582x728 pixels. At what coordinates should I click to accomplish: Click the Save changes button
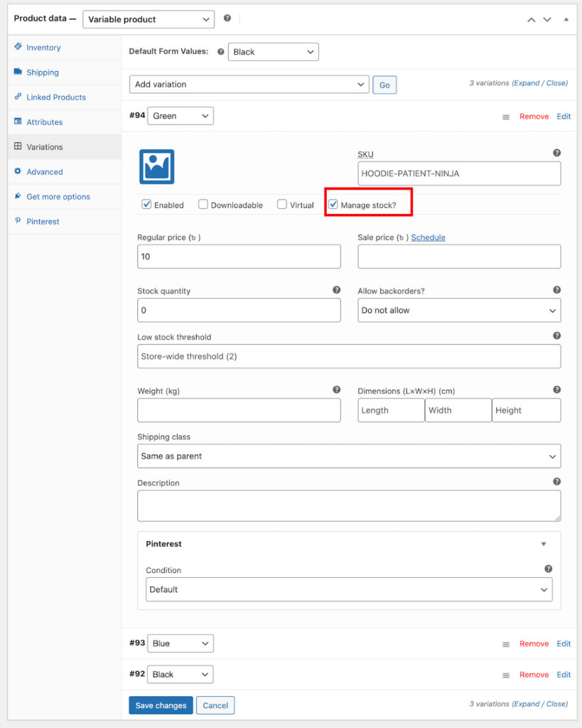pos(161,705)
